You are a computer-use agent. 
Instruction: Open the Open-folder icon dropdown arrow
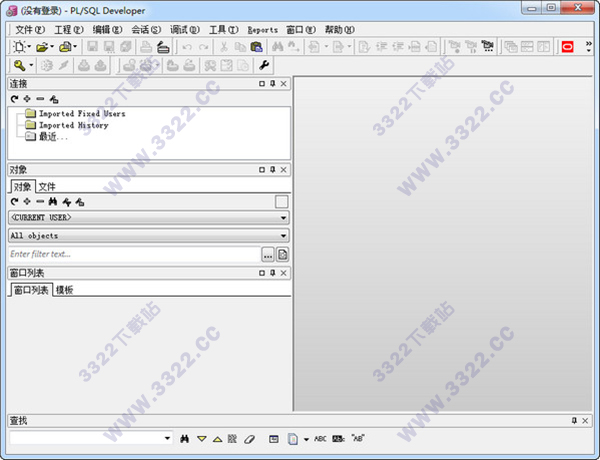[x=52, y=47]
